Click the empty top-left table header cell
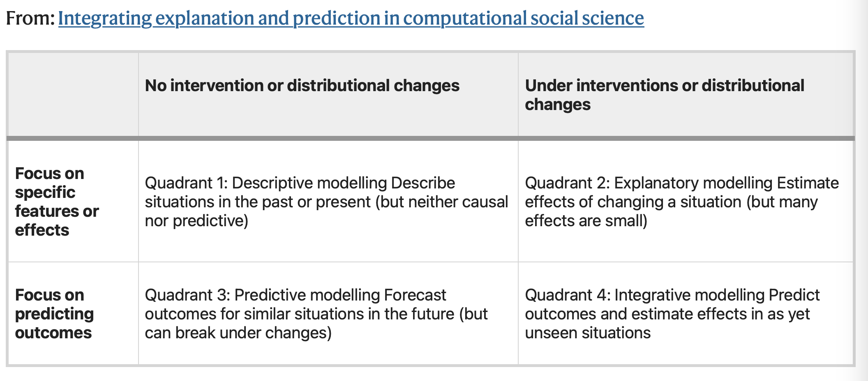868x381 pixels. (x=73, y=94)
